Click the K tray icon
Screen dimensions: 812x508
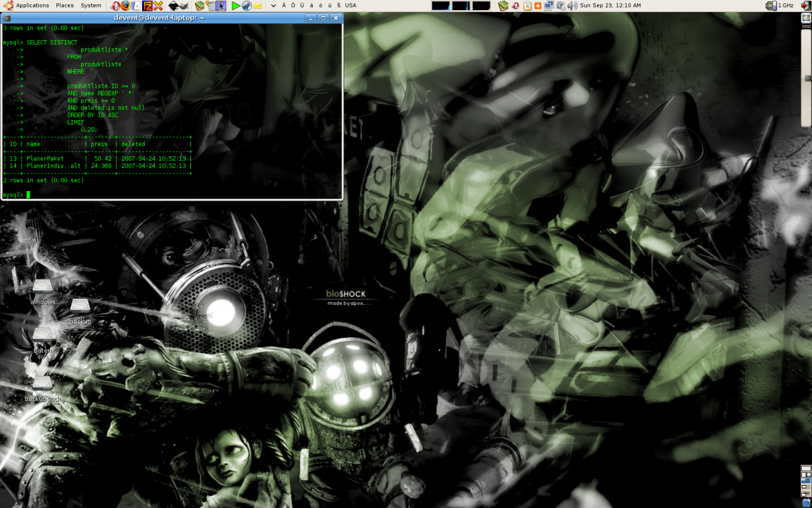tap(528, 6)
